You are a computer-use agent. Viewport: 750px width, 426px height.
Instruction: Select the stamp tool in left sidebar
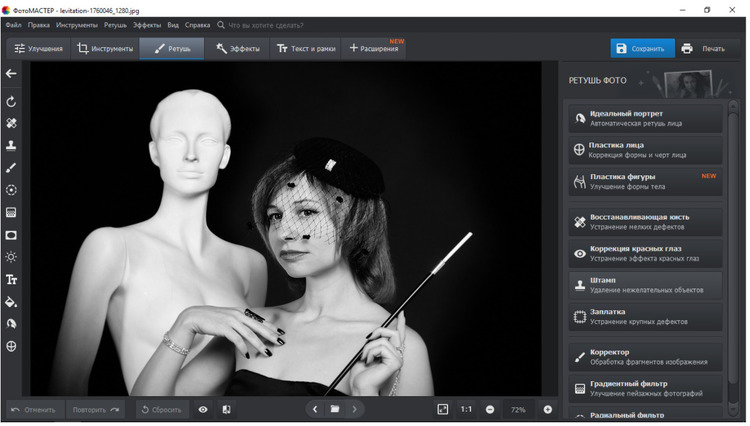[11, 146]
